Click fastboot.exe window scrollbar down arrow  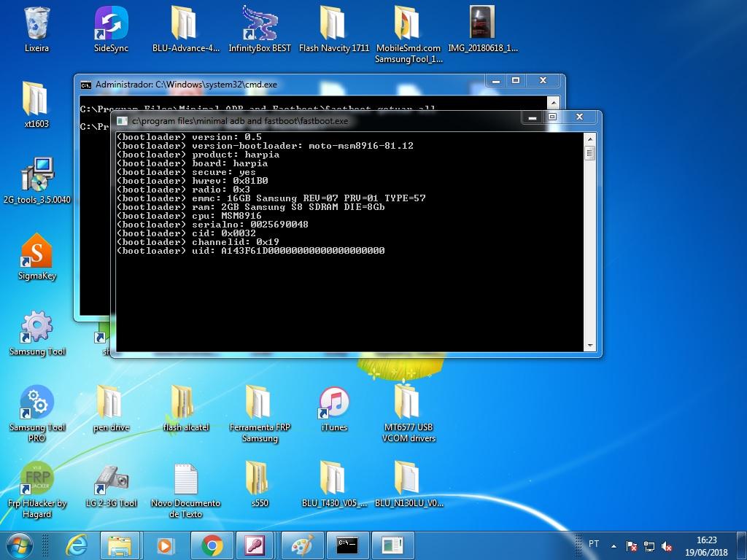tap(589, 346)
